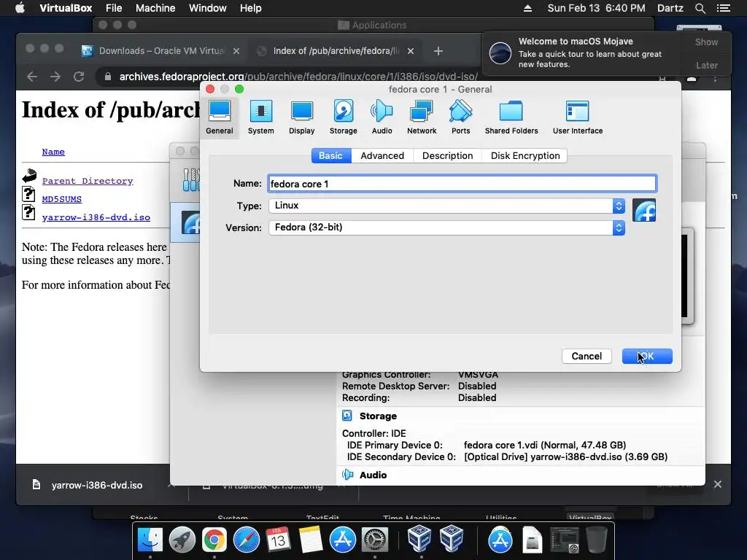Reload the Fedora archive page
This screenshot has width=747, height=560.
click(79, 77)
